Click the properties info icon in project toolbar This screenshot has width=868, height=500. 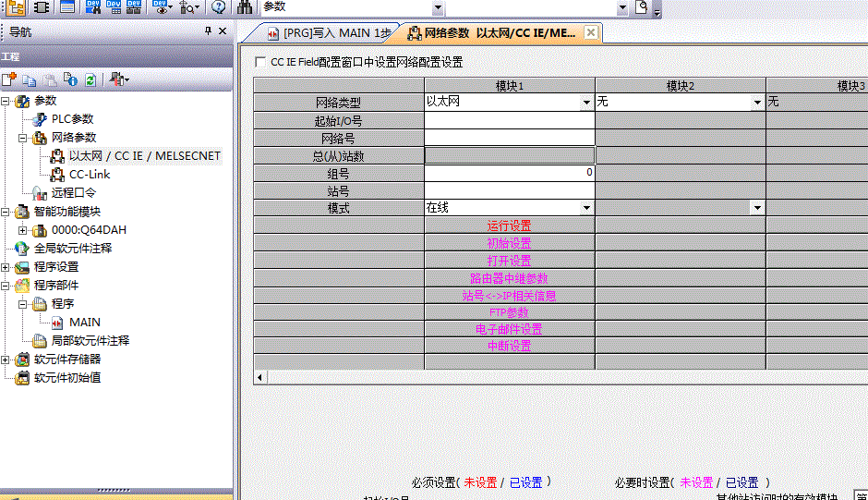click(x=70, y=80)
